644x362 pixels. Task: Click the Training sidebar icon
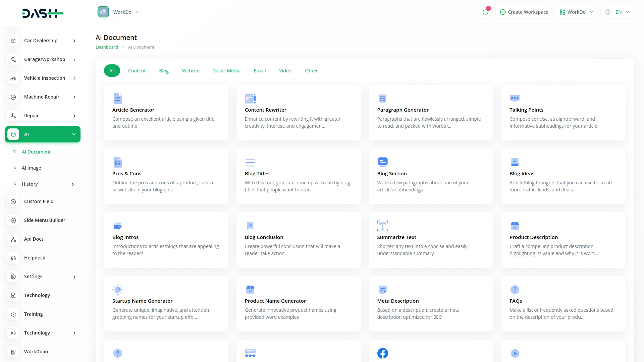tap(13, 314)
